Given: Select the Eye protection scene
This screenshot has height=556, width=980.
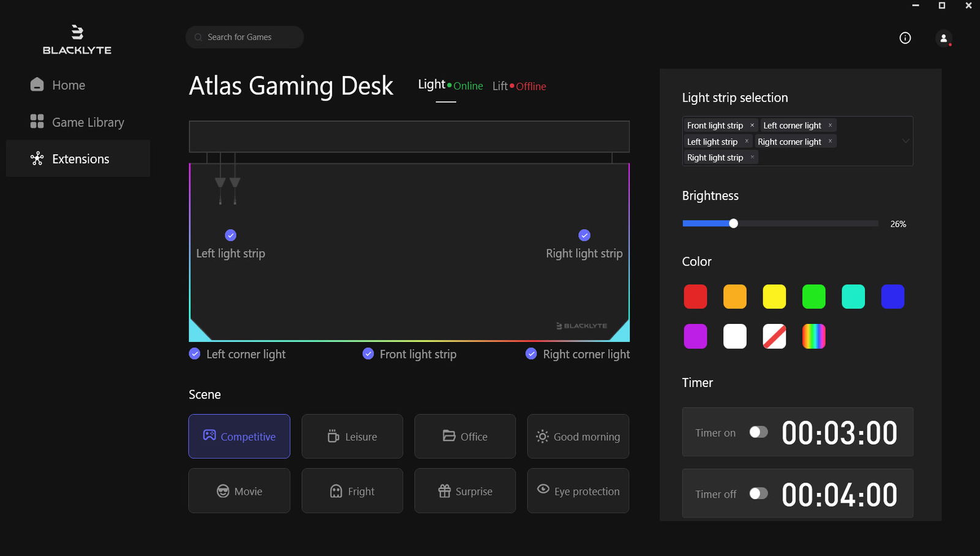Looking at the screenshot, I should pyautogui.click(x=578, y=490).
